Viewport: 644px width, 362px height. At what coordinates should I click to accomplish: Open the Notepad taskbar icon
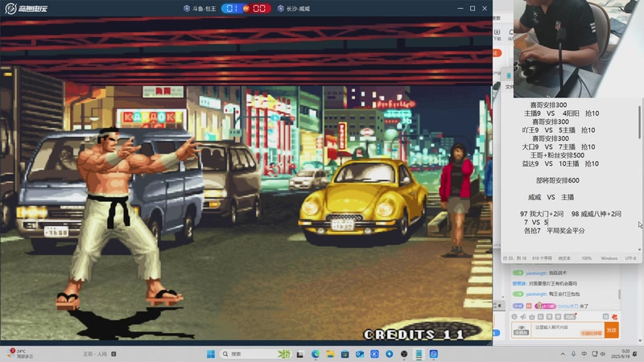[419, 354]
